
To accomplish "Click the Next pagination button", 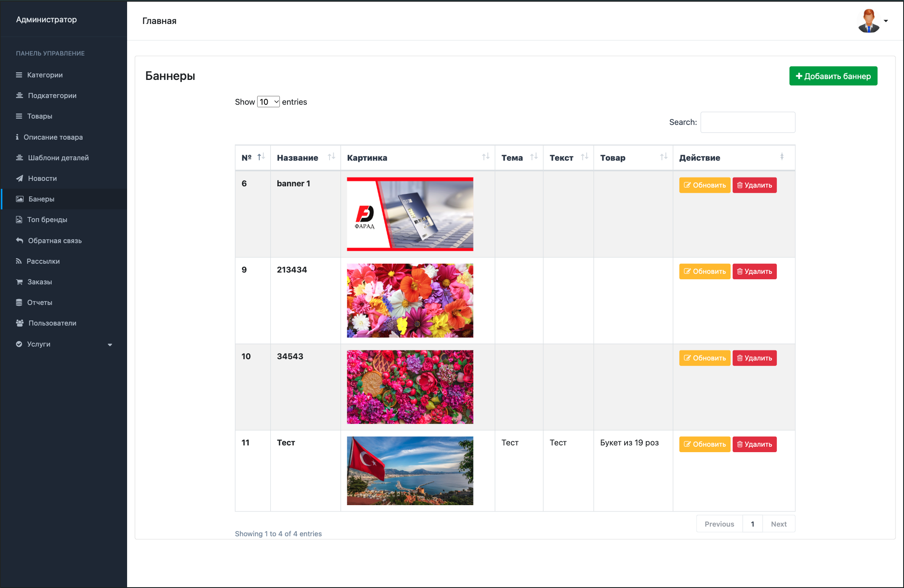I will (x=779, y=524).
